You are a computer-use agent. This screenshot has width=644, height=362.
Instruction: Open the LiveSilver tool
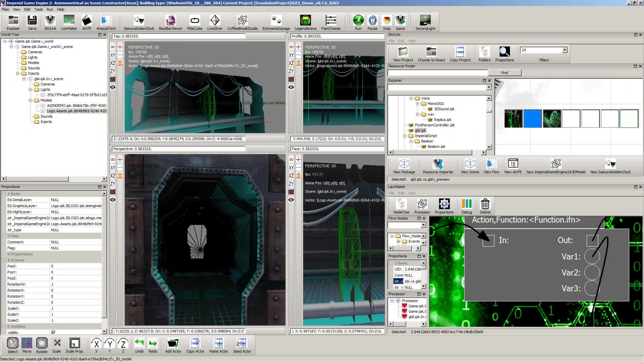(x=215, y=22)
